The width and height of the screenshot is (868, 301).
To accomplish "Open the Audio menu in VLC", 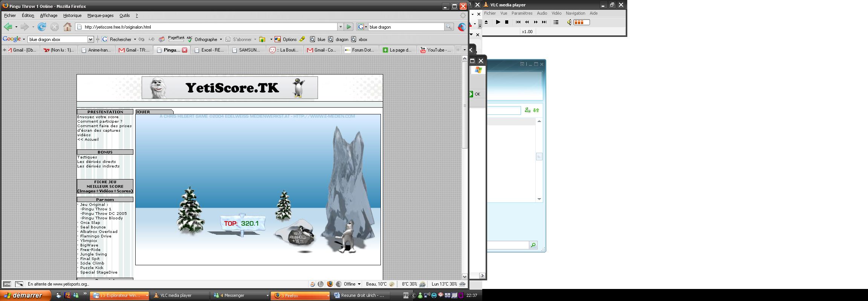I will [x=542, y=13].
